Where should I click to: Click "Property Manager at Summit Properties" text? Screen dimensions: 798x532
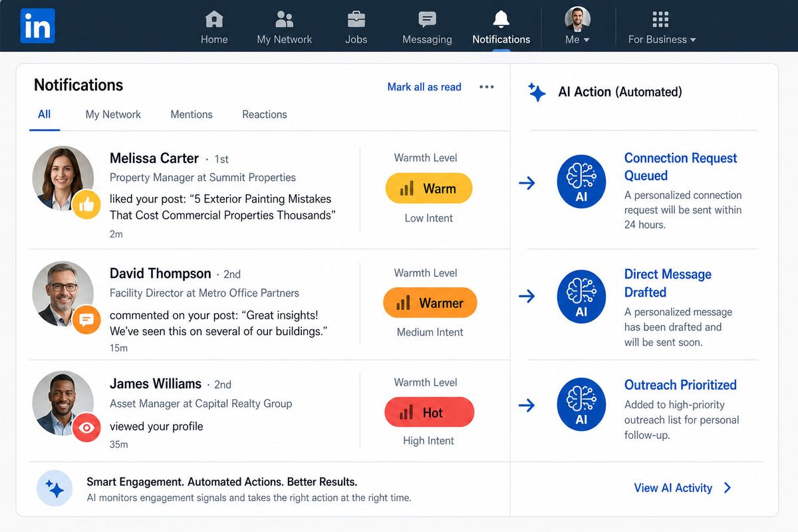tap(203, 178)
